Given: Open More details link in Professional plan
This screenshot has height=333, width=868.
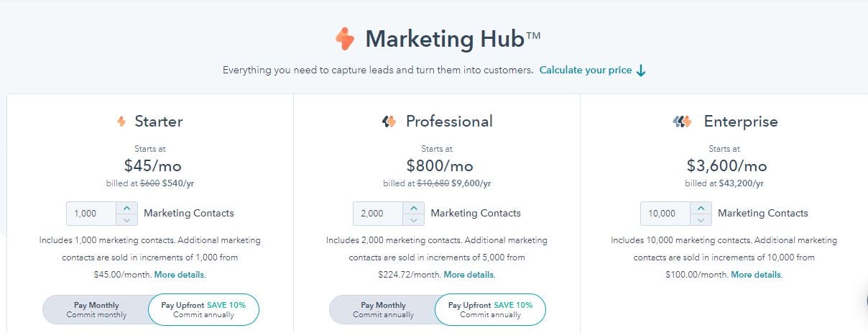Looking at the screenshot, I should tap(468, 275).
